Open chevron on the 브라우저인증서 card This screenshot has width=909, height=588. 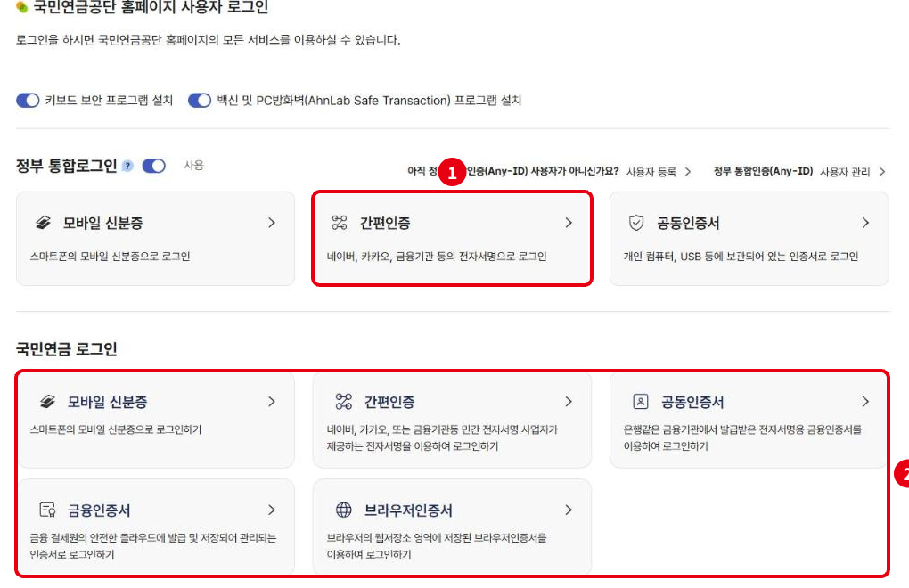569,510
